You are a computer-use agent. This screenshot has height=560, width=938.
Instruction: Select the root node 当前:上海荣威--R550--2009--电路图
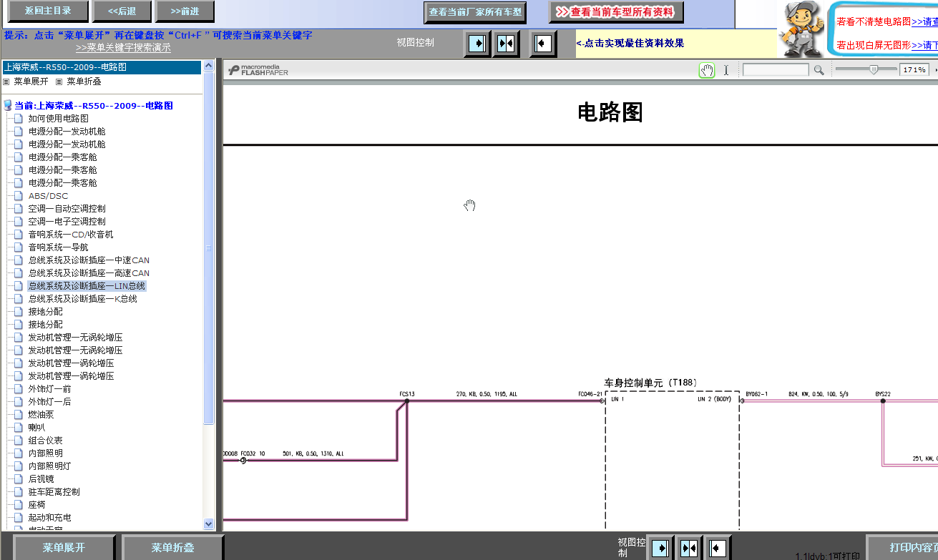[94, 105]
